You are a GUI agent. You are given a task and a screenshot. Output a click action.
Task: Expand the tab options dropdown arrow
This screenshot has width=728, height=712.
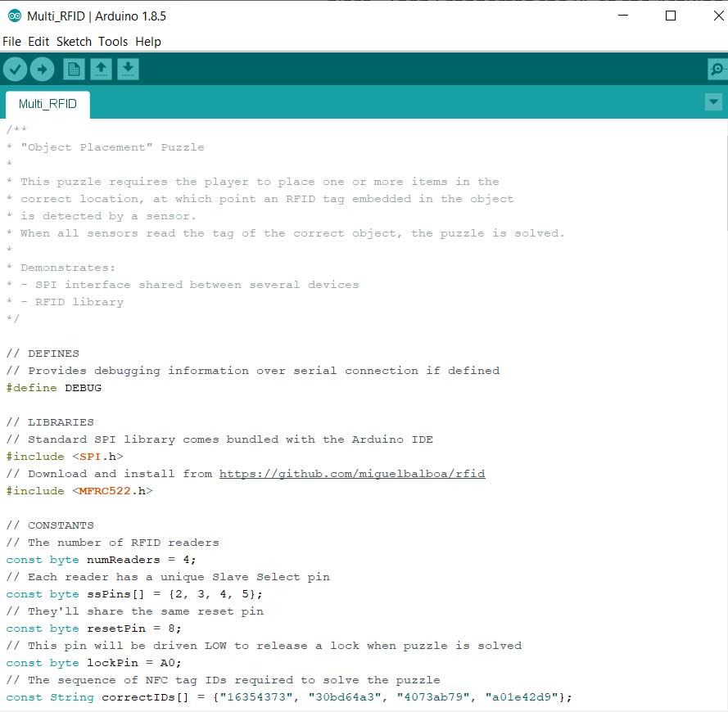[714, 102]
